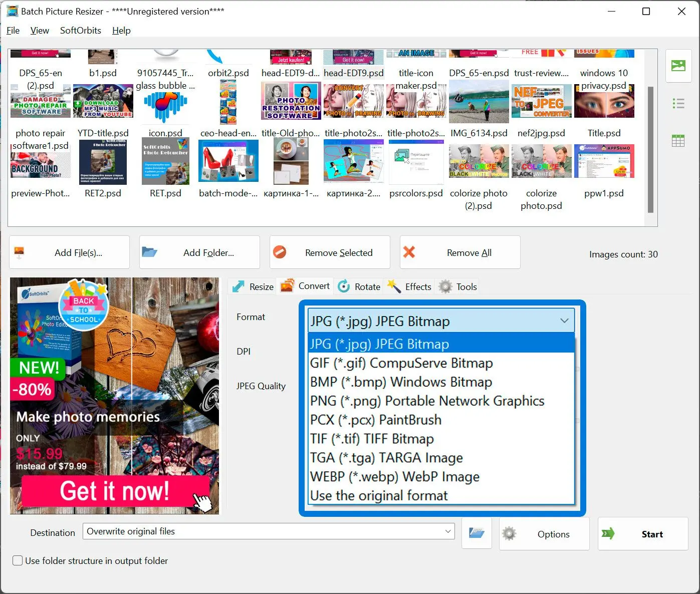Select the Title.psd thumbnail
Screen dimensions: 700x594
[604, 102]
